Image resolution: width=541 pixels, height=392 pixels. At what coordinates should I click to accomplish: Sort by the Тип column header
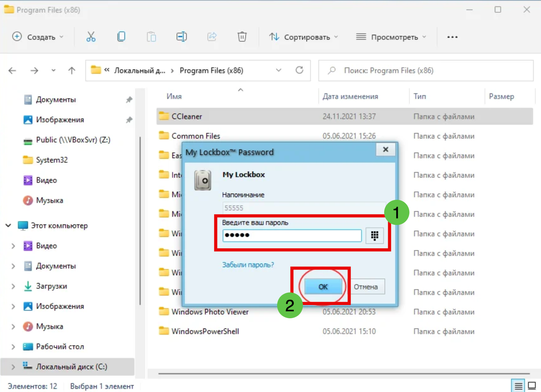coord(420,96)
